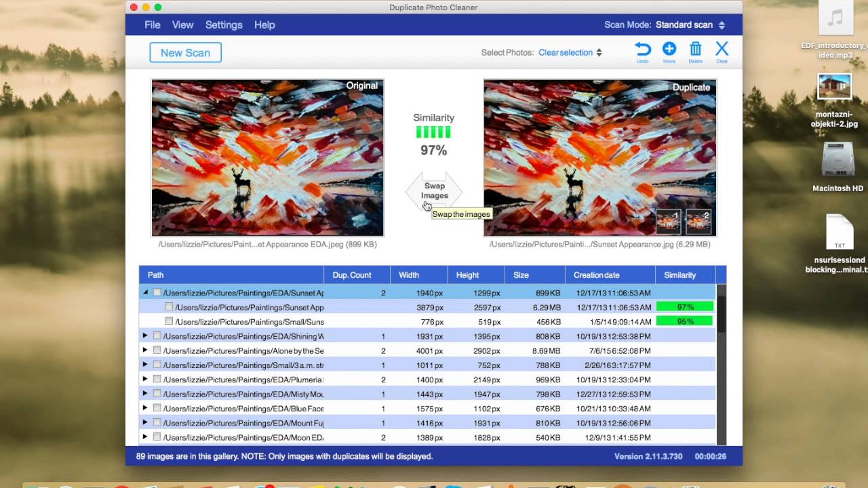Click the Swap Images button
The width and height of the screenshot is (868, 488).
tap(434, 190)
